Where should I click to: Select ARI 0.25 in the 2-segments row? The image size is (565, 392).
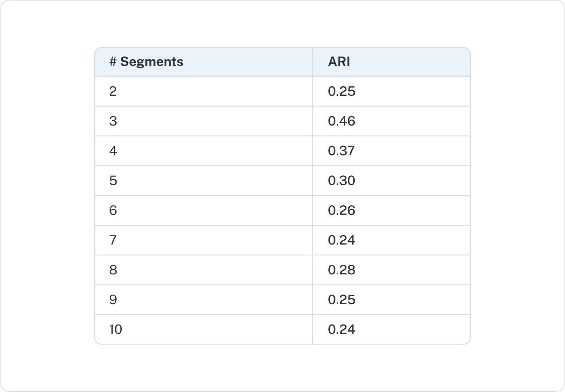click(x=341, y=91)
